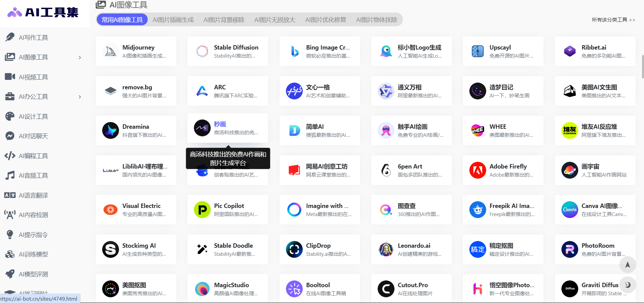Click the ARC tool icon
The height and width of the screenshot is (303, 644).
point(202,91)
